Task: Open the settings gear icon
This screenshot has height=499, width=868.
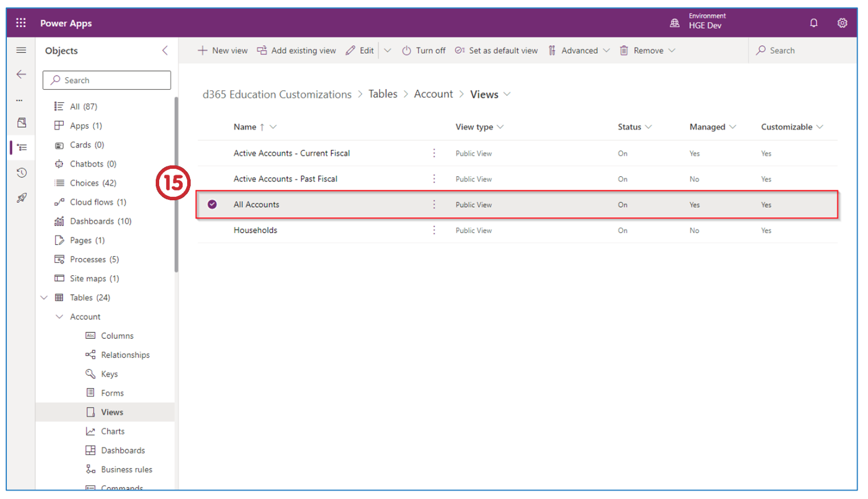Action: (842, 23)
